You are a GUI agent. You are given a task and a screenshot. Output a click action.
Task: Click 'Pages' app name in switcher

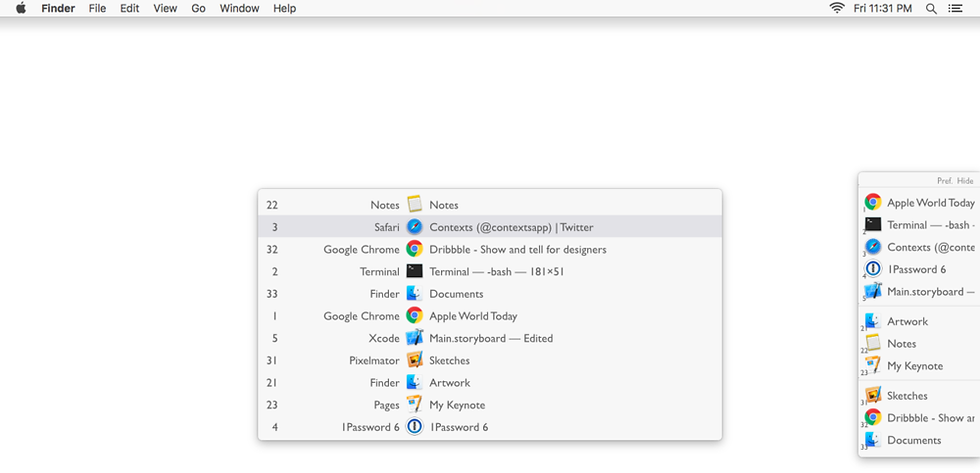[x=386, y=405]
